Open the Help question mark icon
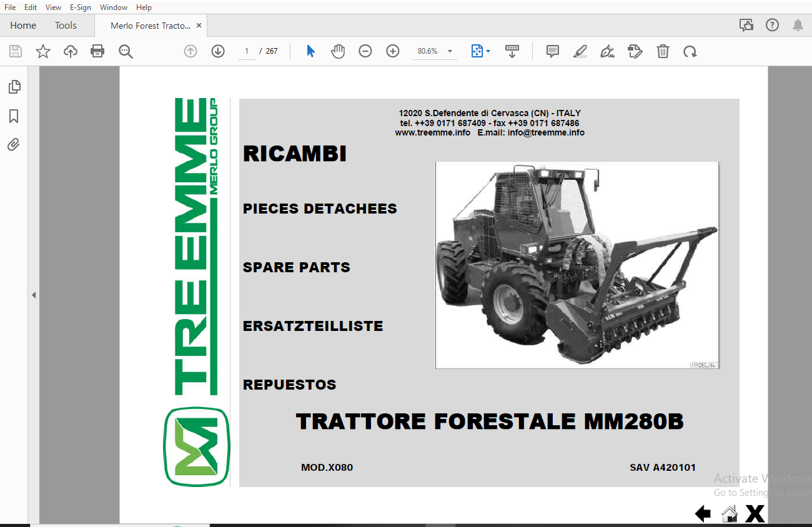This screenshot has height=527, width=812. click(773, 25)
